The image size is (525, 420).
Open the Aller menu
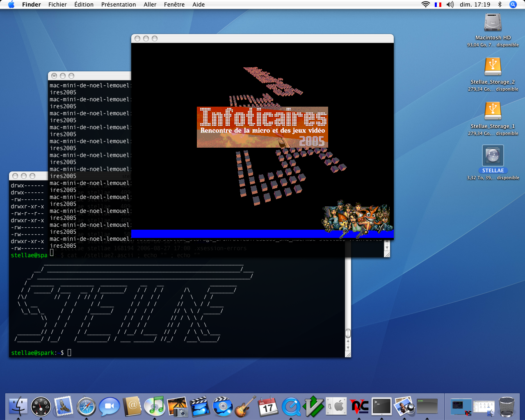150,5
